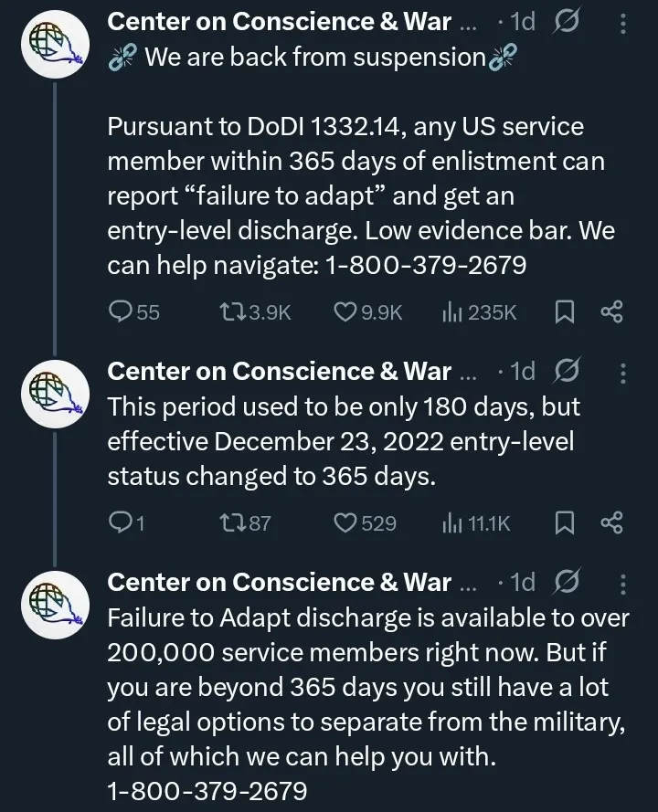This screenshot has width=658, height=812.
Task: View the 11.1K views analytics
Action: tap(452, 522)
